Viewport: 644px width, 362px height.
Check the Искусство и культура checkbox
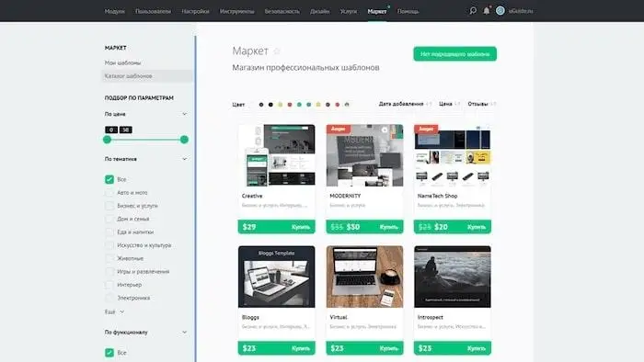(x=109, y=245)
